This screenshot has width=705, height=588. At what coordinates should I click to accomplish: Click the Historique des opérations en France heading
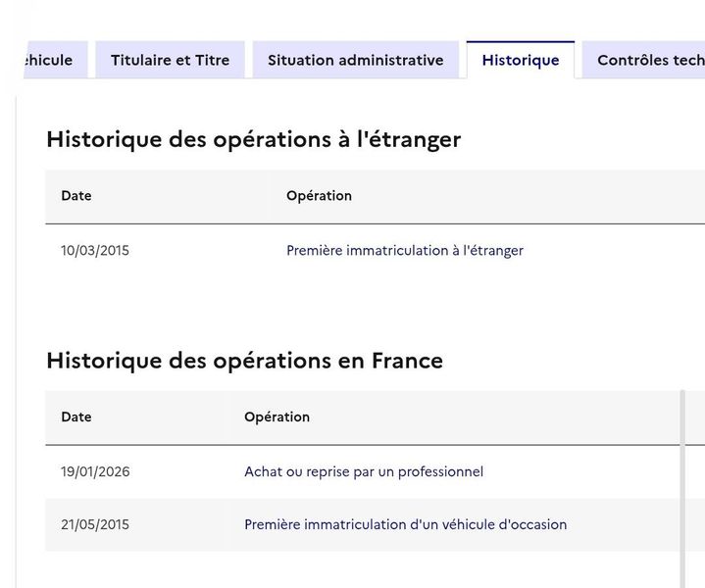tap(244, 361)
